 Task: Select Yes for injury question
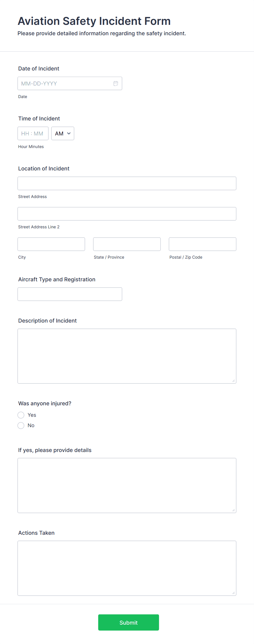click(21, 415)
